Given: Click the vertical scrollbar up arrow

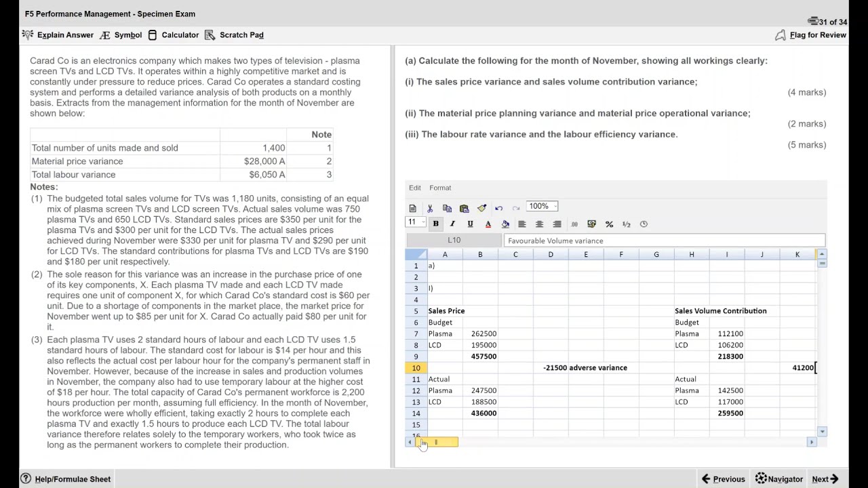Looking at the screenshot, I should click(822, 254).
